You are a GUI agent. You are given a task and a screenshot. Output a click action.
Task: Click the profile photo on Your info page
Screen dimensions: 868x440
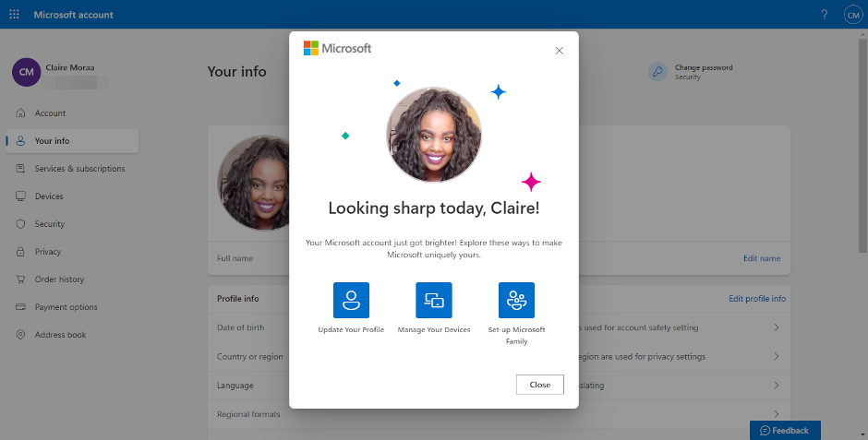click(254, 183)
